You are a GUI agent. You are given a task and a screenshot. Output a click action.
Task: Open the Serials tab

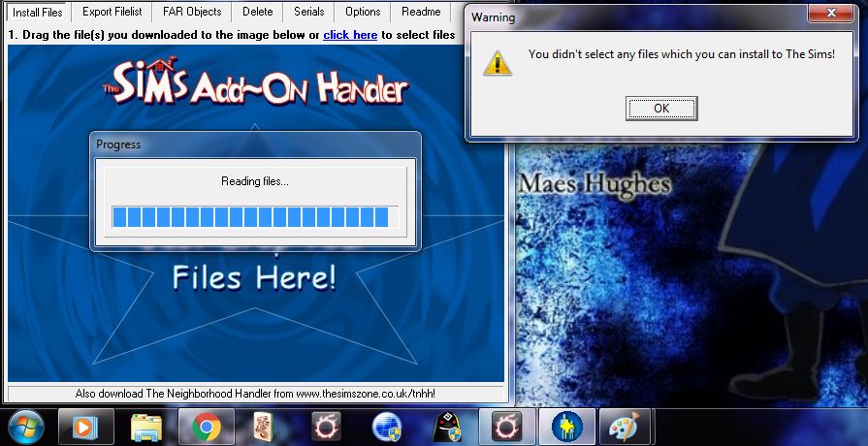309,12
